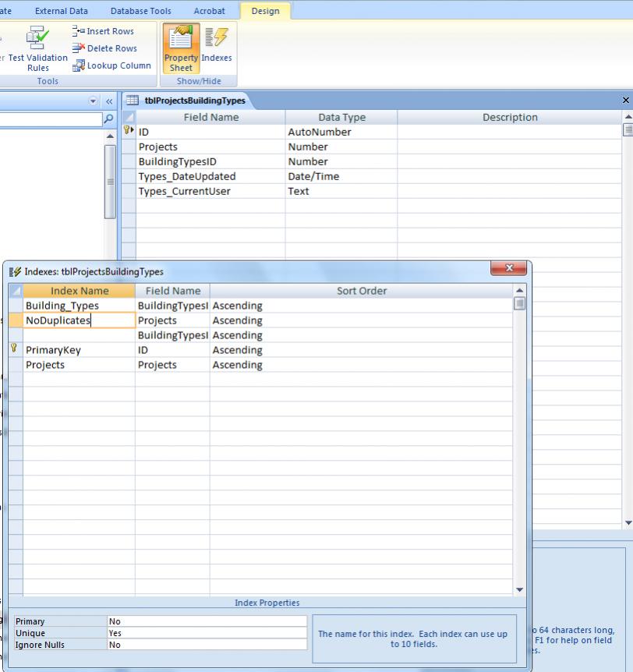Open the navigation pane category dropdown arrow
633x672 pixels.
click(94, 101)
